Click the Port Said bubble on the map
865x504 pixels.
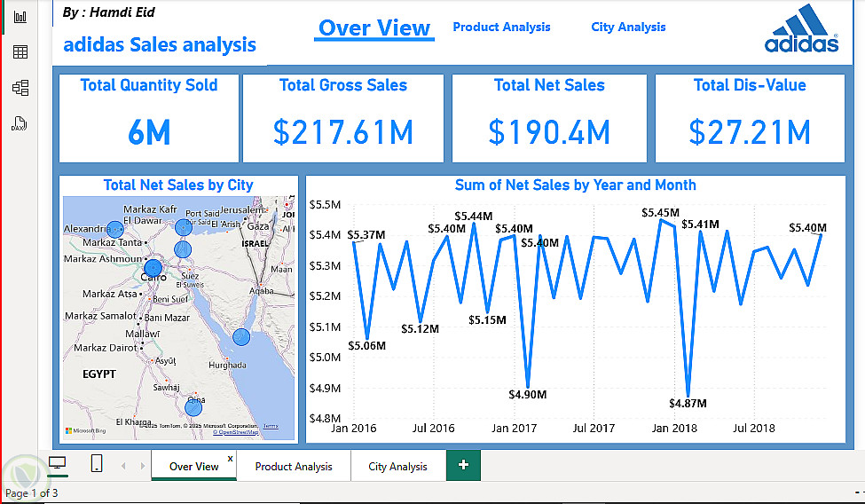click(183, 227)
